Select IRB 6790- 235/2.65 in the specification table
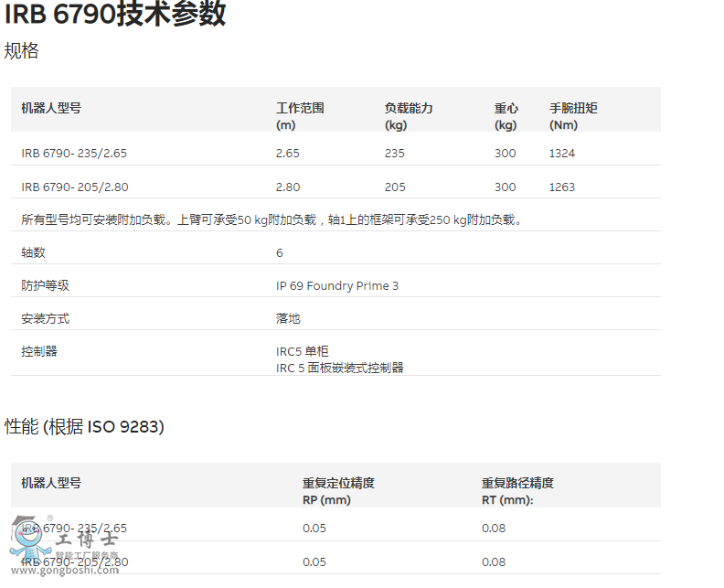Viewport: 724px width, 588px height. click(x=74, y=154)
